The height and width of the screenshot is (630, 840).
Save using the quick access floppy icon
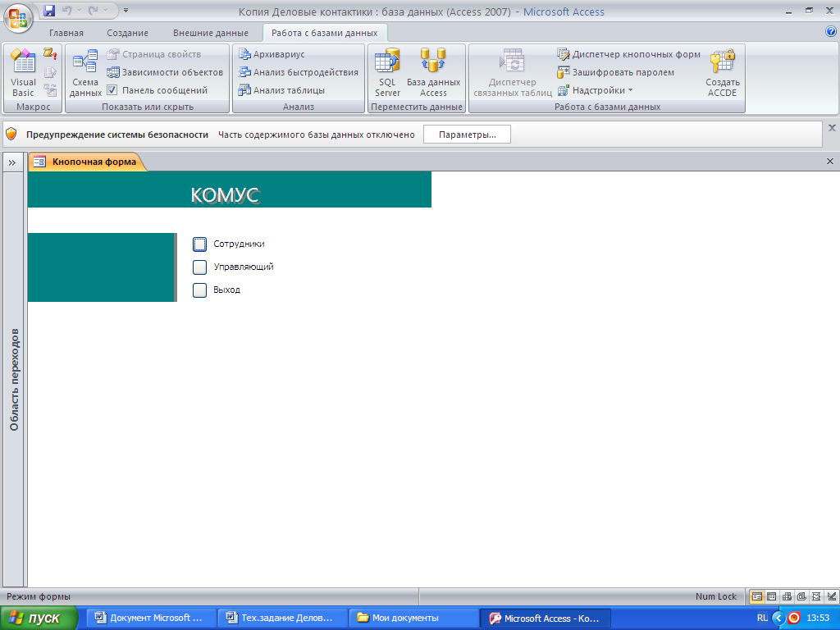point(49,10)
